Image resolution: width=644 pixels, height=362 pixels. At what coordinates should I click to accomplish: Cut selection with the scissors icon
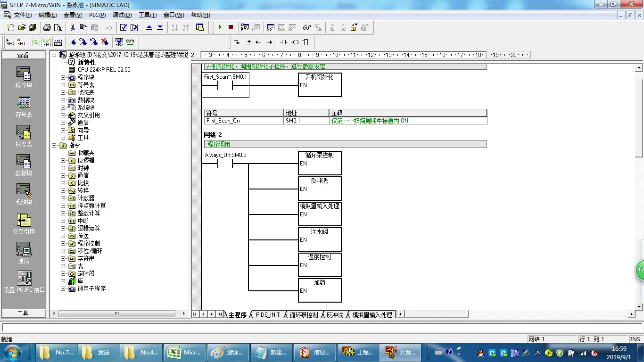click(73, 27)
